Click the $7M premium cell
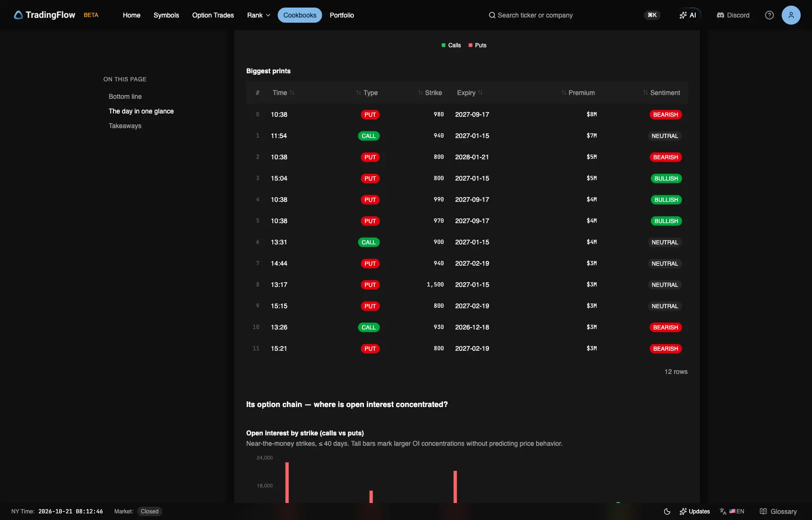Image resolution: width=812 pixels, height=520 pixels. click(592, 136)
